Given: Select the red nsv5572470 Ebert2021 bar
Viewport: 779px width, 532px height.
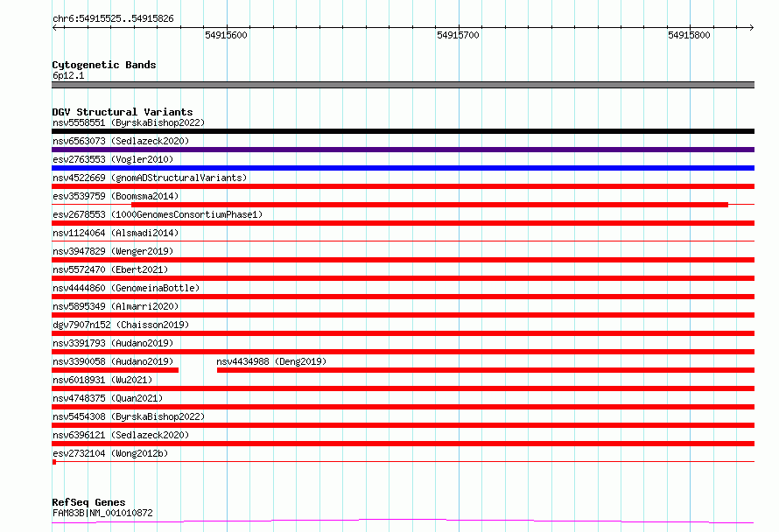Looking at the screenshot, I should [403, 278].
